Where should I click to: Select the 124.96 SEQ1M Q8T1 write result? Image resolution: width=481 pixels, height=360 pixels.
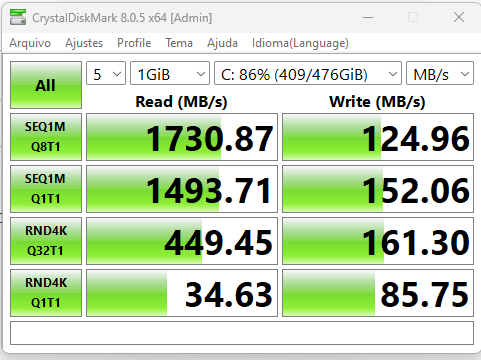(x=378, y=137)
